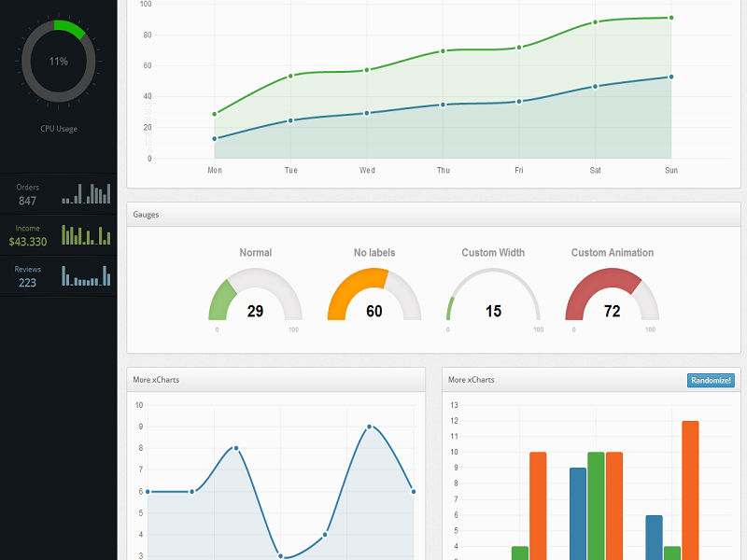Click the Randomize! button
The width and height of the screenshot is (747, 560).
click(x=711, y=380)
